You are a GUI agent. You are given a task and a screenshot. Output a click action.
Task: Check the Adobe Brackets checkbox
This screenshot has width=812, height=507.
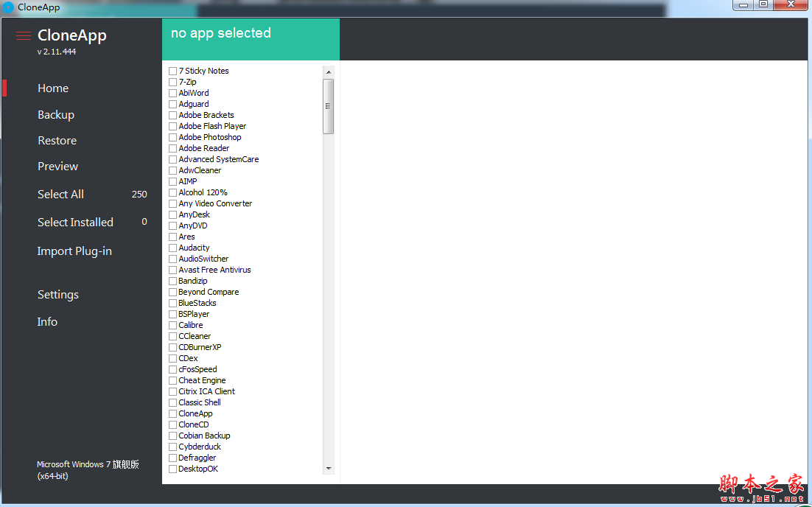point(173,115)
